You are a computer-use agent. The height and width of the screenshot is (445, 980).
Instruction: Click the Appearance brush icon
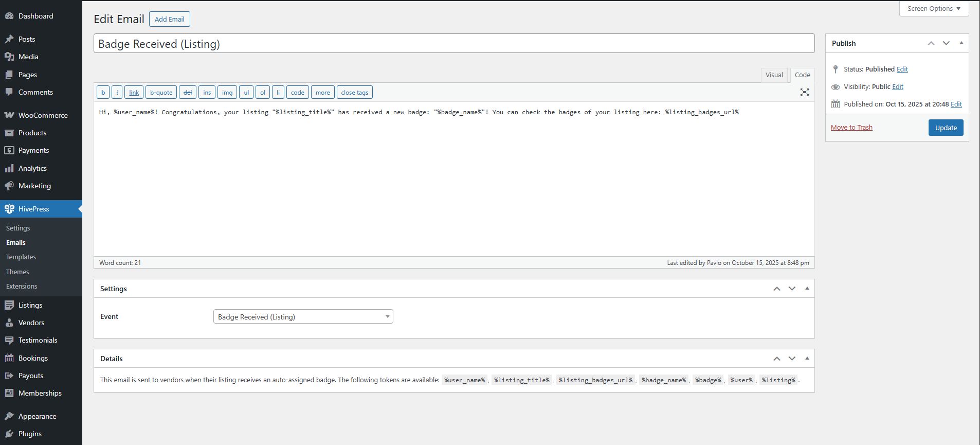coord(9,416)
